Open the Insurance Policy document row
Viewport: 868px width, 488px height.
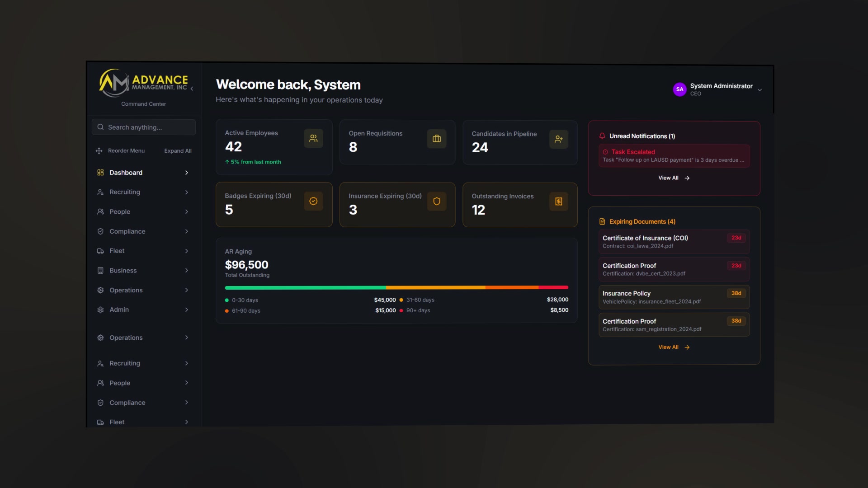point(674,297)
